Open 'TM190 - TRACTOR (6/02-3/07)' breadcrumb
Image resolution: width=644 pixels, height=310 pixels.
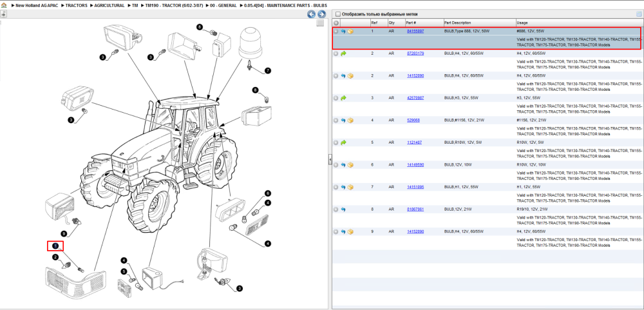[x=174, y=6]
